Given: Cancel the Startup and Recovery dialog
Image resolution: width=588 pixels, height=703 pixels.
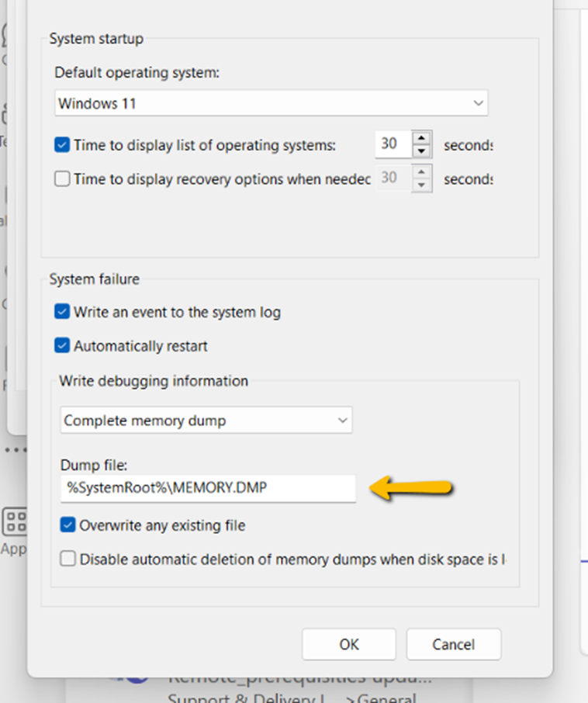Looking at the screenshot, I should pos(453,644).
